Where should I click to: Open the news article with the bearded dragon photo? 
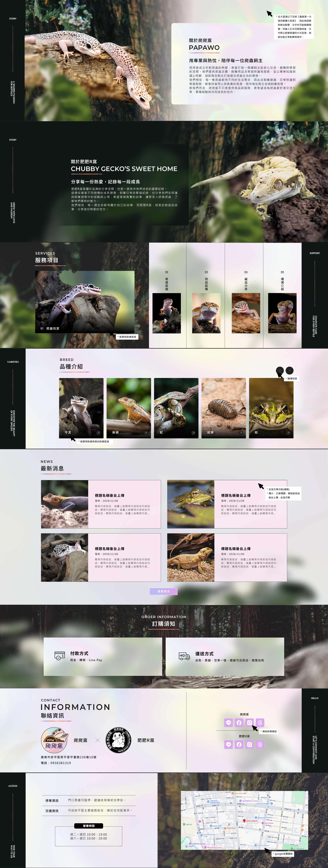pyautogui.click(x=227, y=557)
